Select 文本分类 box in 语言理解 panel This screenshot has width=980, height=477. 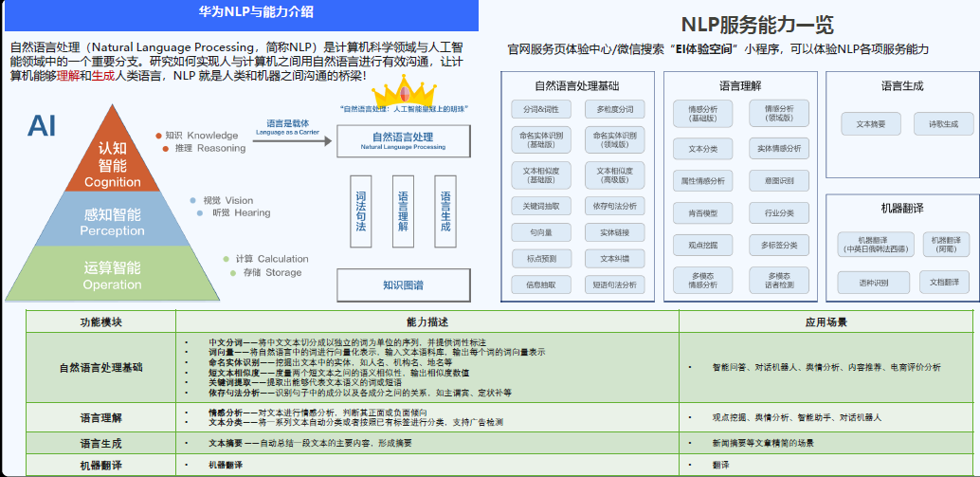point(703,149)
